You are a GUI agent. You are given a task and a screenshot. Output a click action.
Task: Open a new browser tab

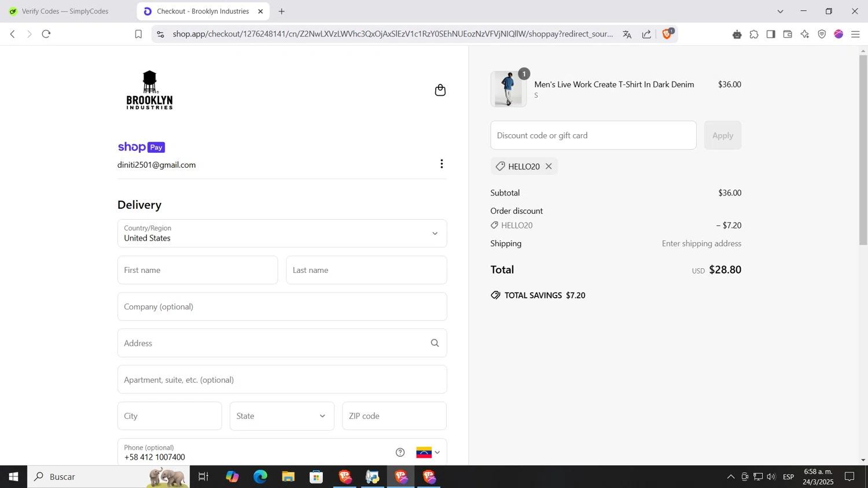point(282,11)
